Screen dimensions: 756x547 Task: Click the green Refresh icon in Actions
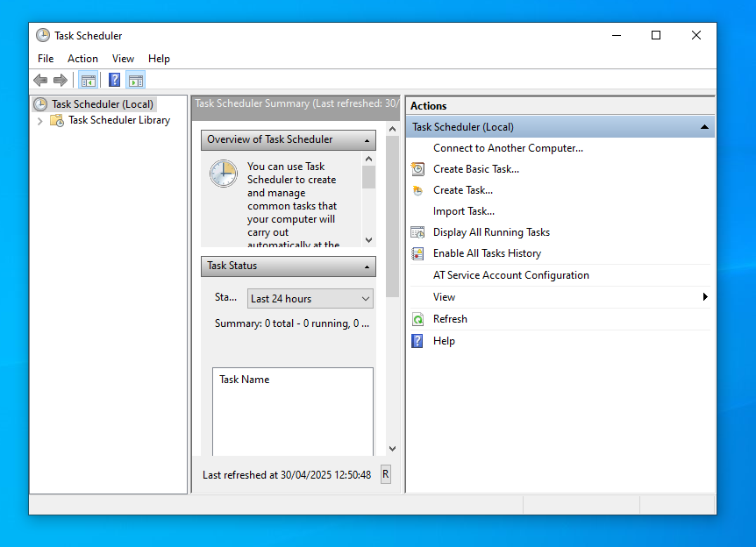point(418,319)
